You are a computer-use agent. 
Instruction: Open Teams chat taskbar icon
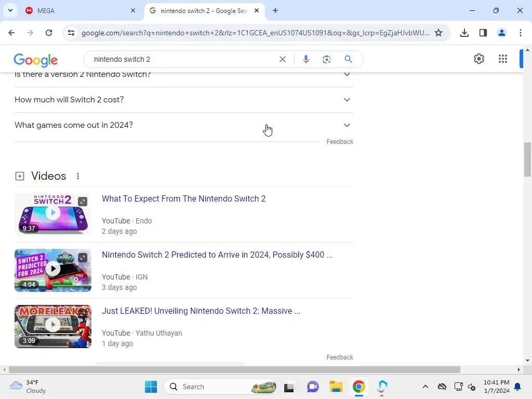[313, 387]
